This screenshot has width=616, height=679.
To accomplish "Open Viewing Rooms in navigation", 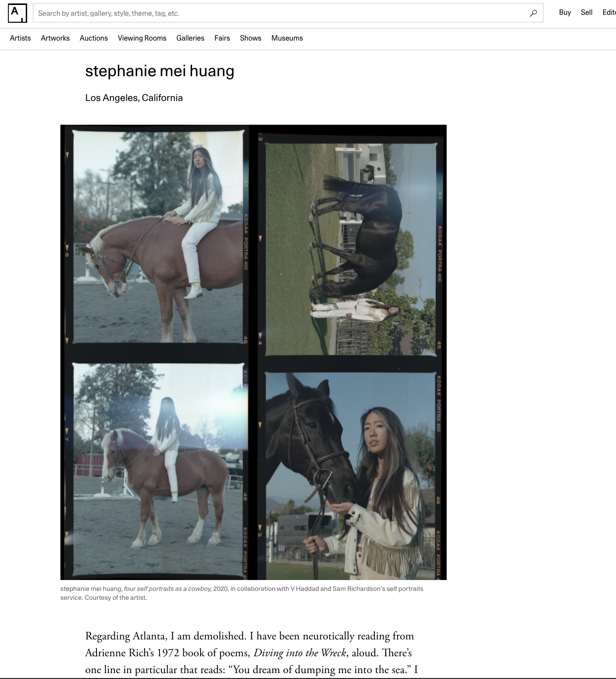I will point(142,38).
